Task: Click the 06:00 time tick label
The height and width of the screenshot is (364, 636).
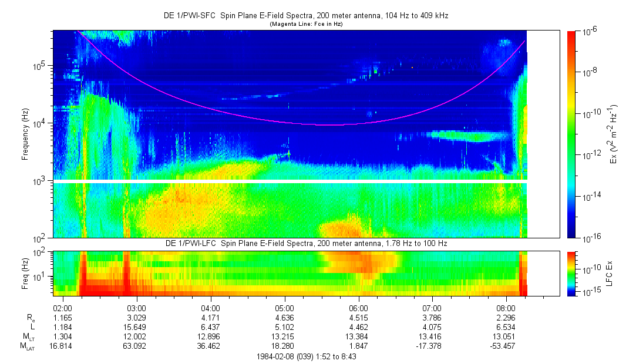Action: click(x=359, y=309)
